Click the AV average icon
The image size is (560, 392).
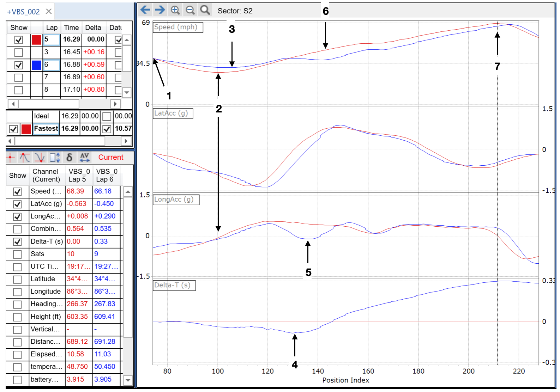point(84,157)
